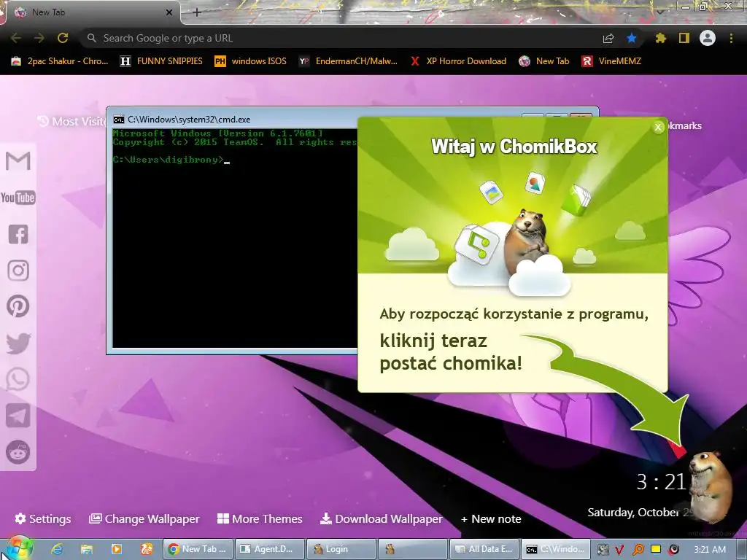The height and width of the screenshot is (560, 747).
Task: Add a note with + New note
Action: click(x=491, y=518)
